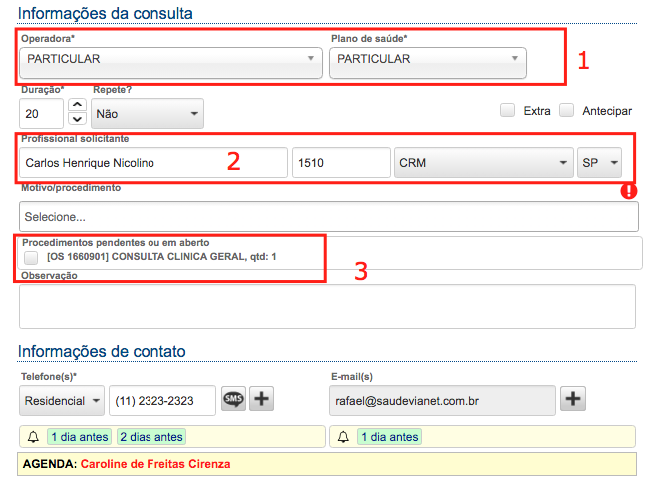Click the Profissional solicitante name field
Image resolution: width=654 pixels, height=490 pixels.
click(153, 163)
